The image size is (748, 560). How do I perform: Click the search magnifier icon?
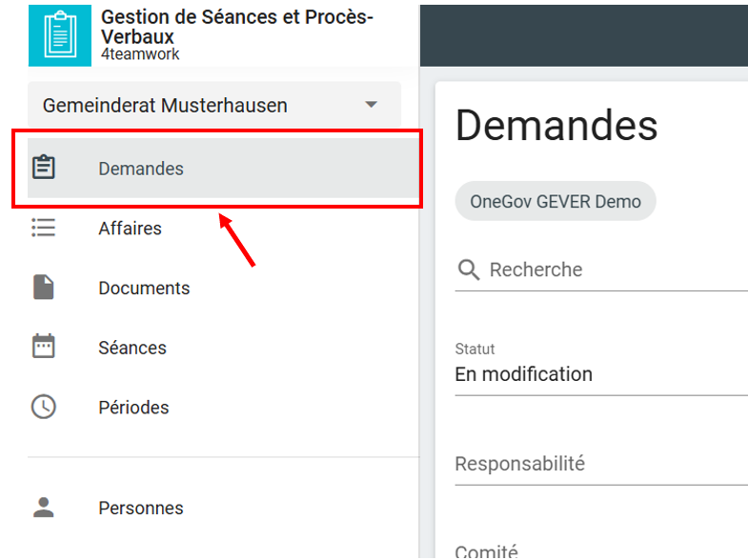coord(468,270)
